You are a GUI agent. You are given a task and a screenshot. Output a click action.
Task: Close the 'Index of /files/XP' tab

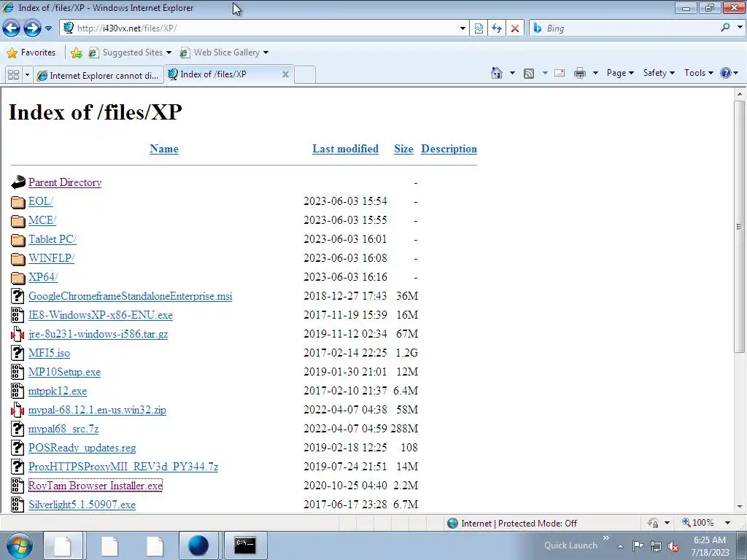pyautogui.click(x=285, y=74)
